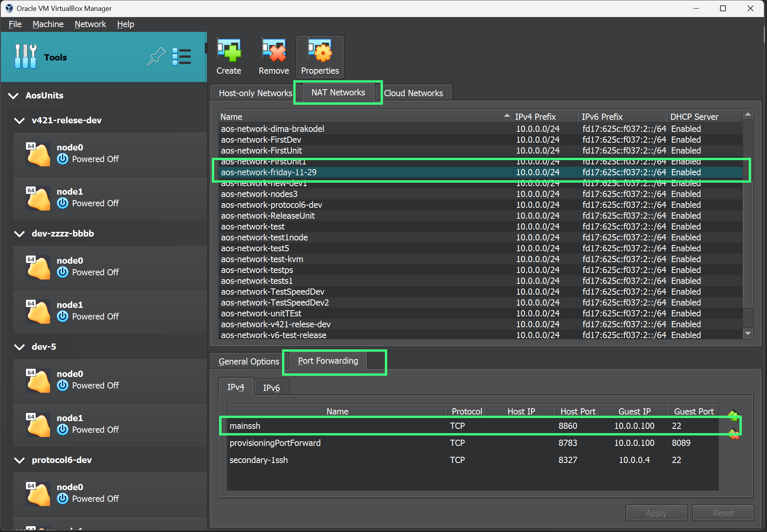Click node0 VM icon under dev-5

[38, 381]
